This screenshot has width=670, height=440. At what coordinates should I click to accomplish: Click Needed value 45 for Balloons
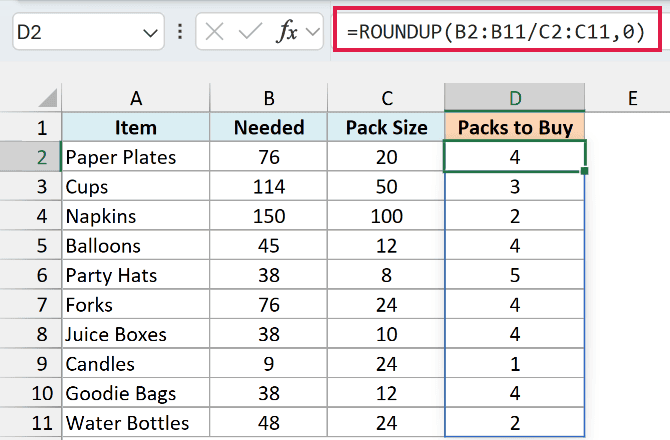pos(269,245)
